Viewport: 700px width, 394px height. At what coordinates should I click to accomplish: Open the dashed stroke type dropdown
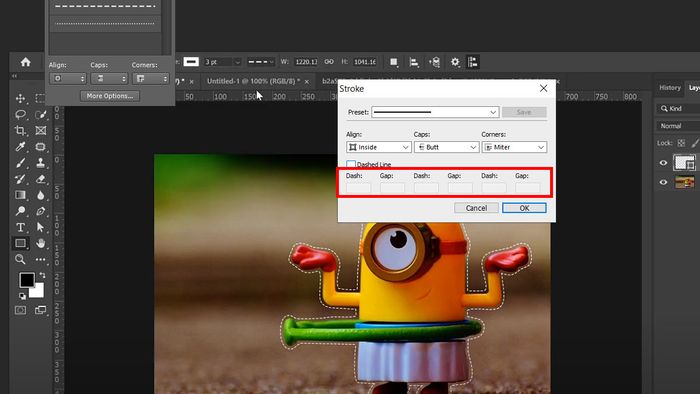point(261,62)
